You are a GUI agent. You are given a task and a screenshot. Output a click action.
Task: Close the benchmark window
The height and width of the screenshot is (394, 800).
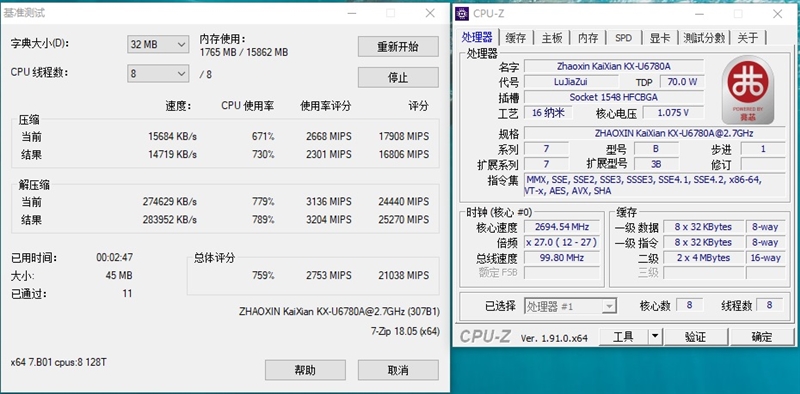[430, 13]
